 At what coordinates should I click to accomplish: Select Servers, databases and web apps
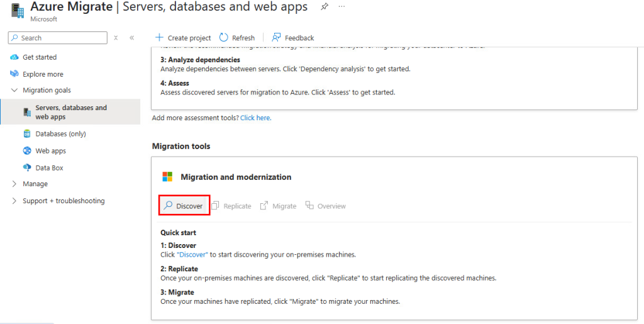coord(70,112)
